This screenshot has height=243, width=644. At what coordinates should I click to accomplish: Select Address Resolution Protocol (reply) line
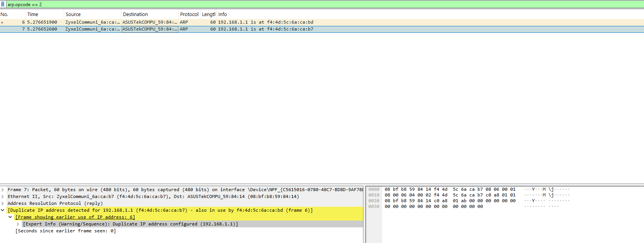[x=55, y=203]
